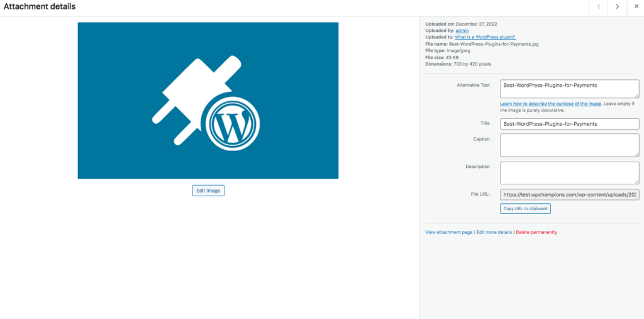Click the WordPress plug image preview

208,100
